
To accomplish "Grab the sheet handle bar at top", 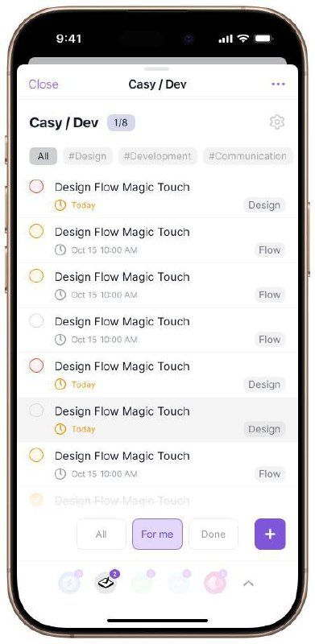I will pos(156,69).
